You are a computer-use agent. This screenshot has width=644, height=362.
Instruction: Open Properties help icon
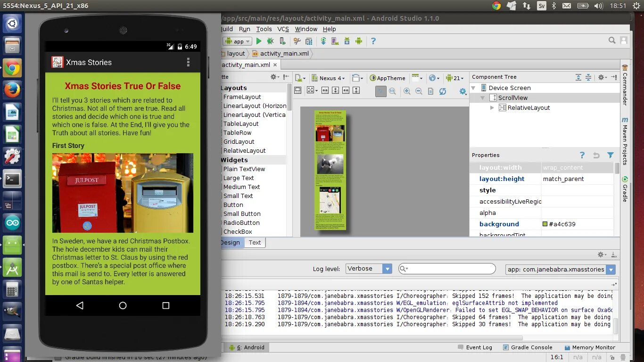click(x=582, y=155)
